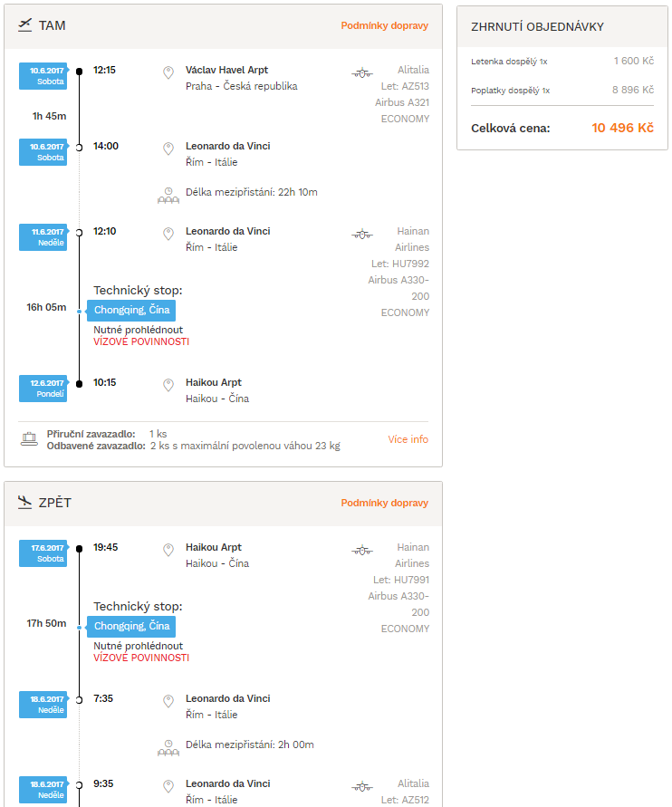This screenshot has width=672, height=807.
Task: Click the layover waiting icon for 22h 10m
Action: click(x=168, y=196)
